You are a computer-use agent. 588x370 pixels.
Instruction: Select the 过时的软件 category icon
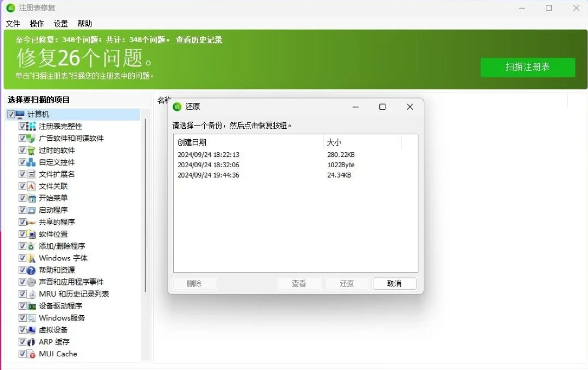point(31,150)
